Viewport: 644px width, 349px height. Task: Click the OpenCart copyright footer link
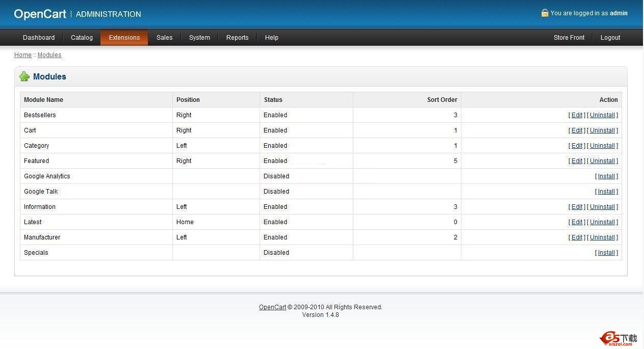(272, 307)
